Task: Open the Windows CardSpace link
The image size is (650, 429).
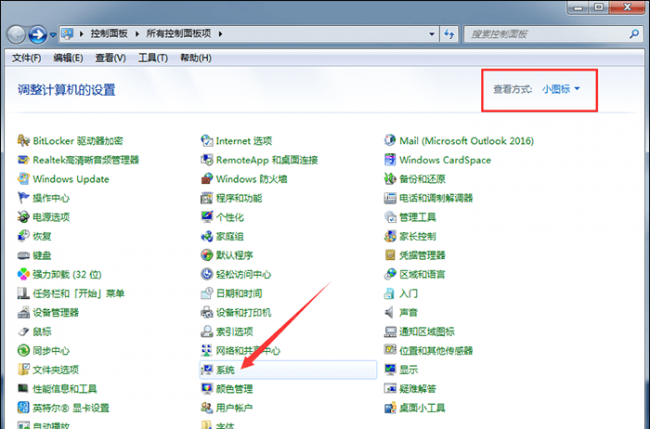Action: tap(445, 160)
